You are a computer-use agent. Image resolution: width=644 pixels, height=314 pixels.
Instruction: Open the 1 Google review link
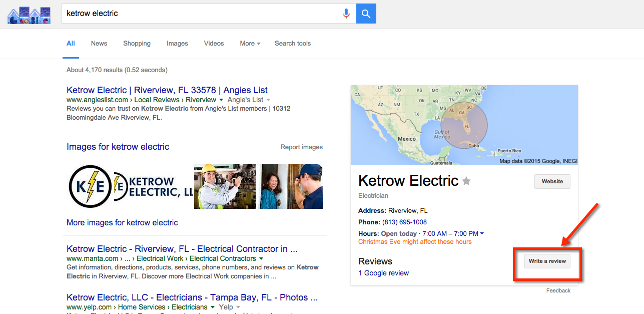click(384, 273)
